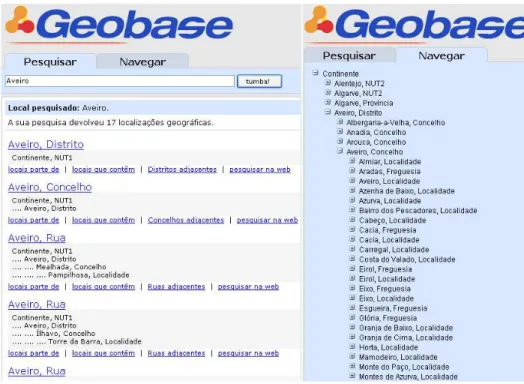Expand the Cabeço, Localidade node
This screenshot has width=524, height=384.
click(352, 220)
